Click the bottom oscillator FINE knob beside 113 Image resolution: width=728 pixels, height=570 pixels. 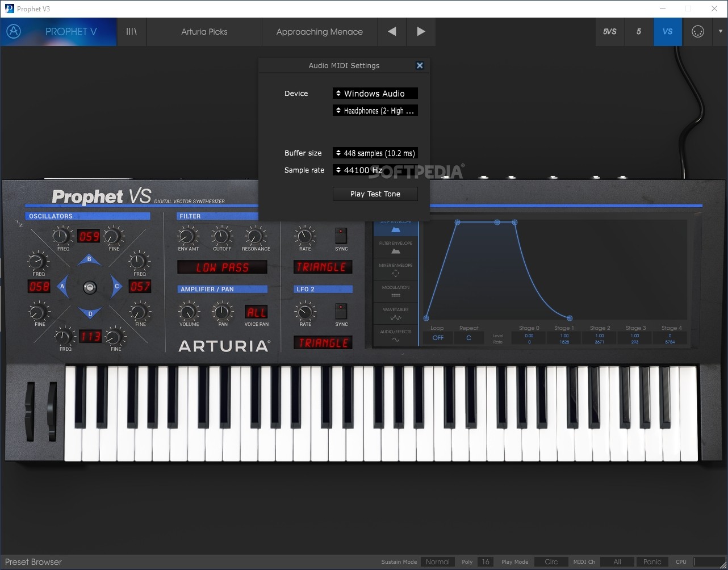pos(115,336)
